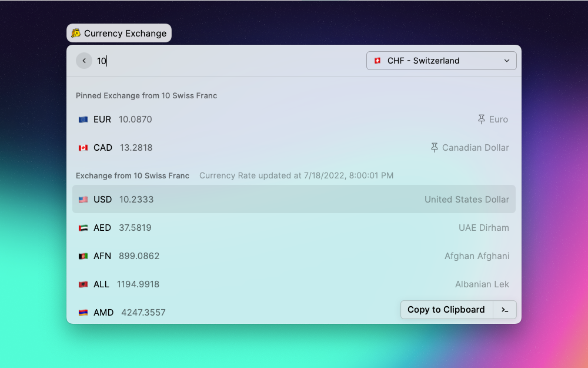
Task: Select the USD 10.2333 row
Action: pos(293,199)
